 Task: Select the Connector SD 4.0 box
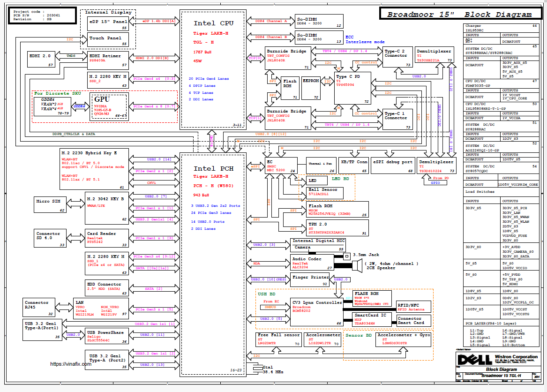(50, 238)
